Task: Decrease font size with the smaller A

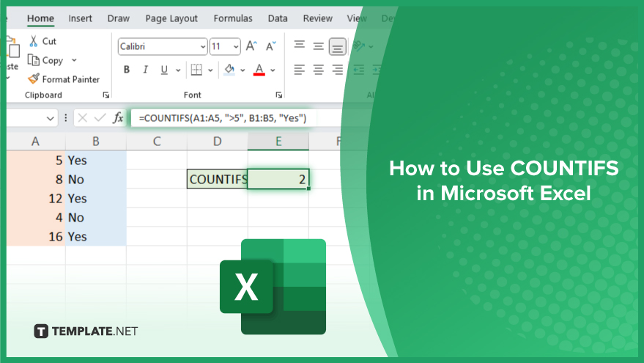Action: coord(270,46)
